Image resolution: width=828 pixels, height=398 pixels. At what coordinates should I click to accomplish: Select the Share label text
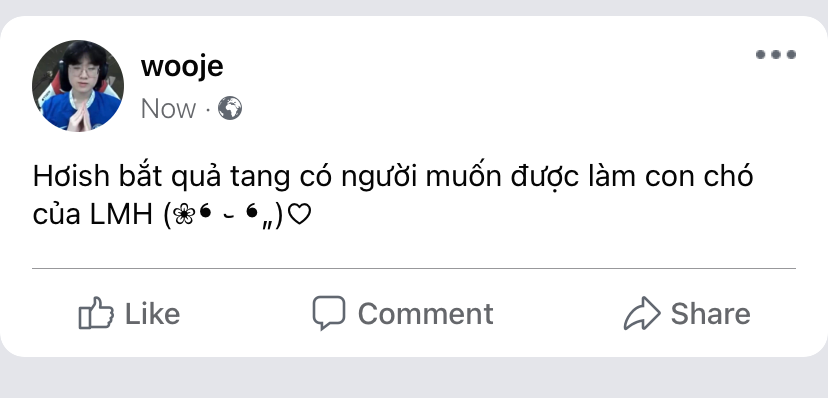[x=710, y=314]
